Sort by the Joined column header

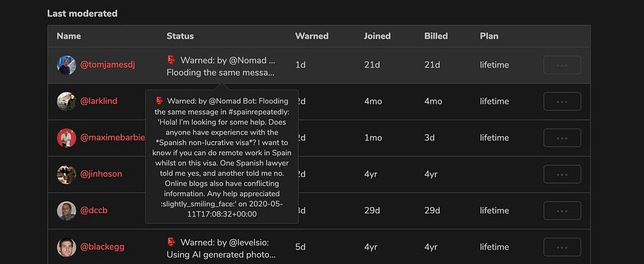pyautogui.click(x=377, y=36)
